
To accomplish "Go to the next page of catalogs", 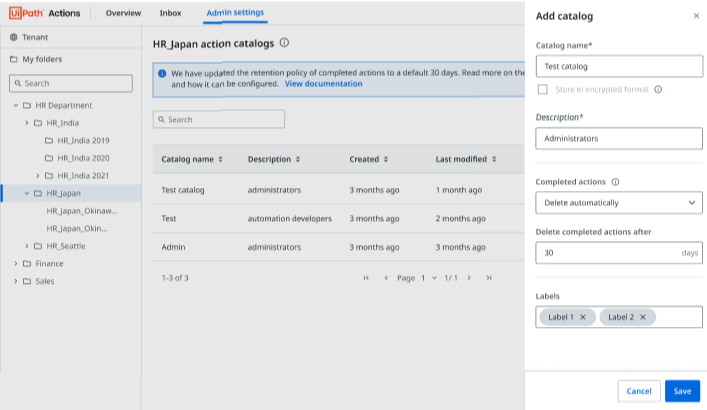I will (469, 278).
